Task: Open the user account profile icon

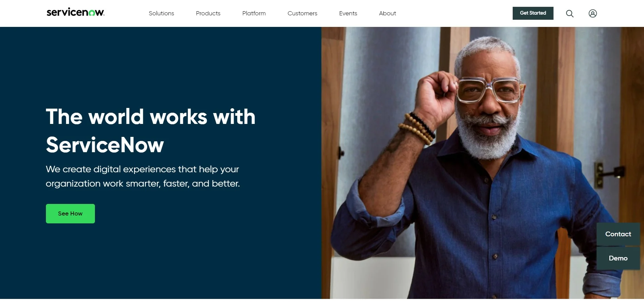Action: [593, 13]
